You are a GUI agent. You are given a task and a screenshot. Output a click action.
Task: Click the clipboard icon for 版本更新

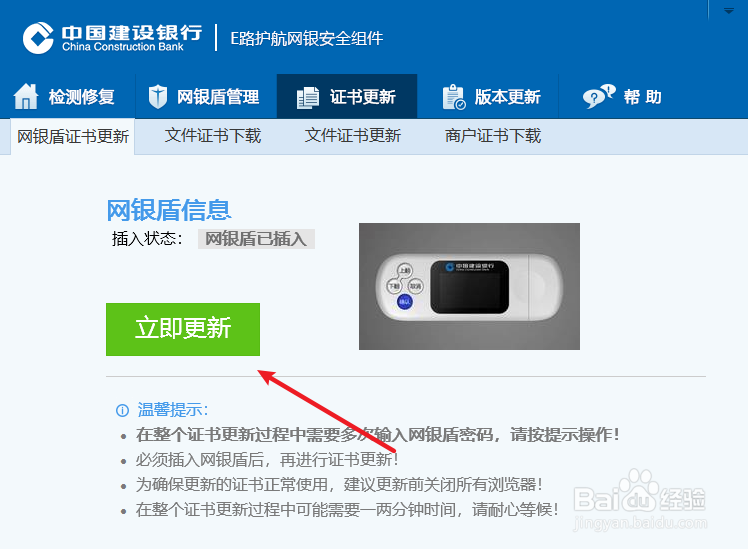pos(454,97)
